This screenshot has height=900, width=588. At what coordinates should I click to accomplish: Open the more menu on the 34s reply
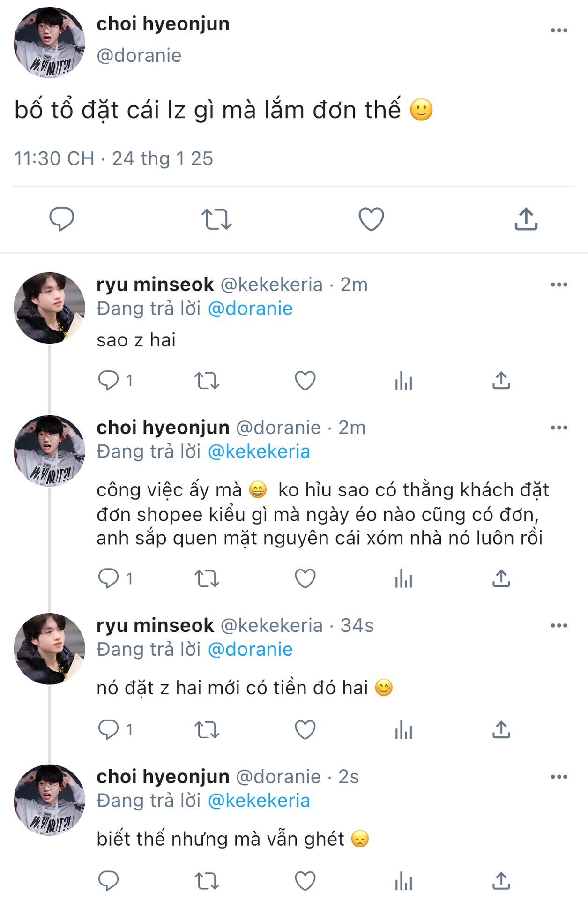pos(559,625)
